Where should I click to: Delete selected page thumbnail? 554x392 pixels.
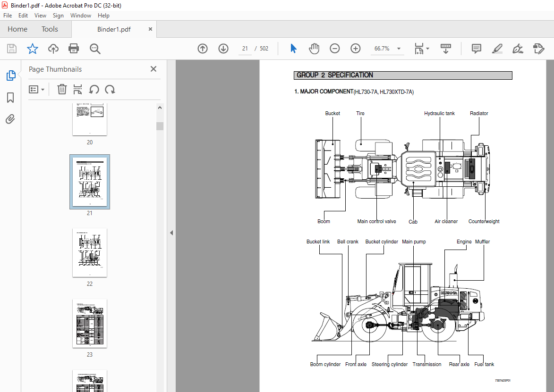tap(62, 89)
